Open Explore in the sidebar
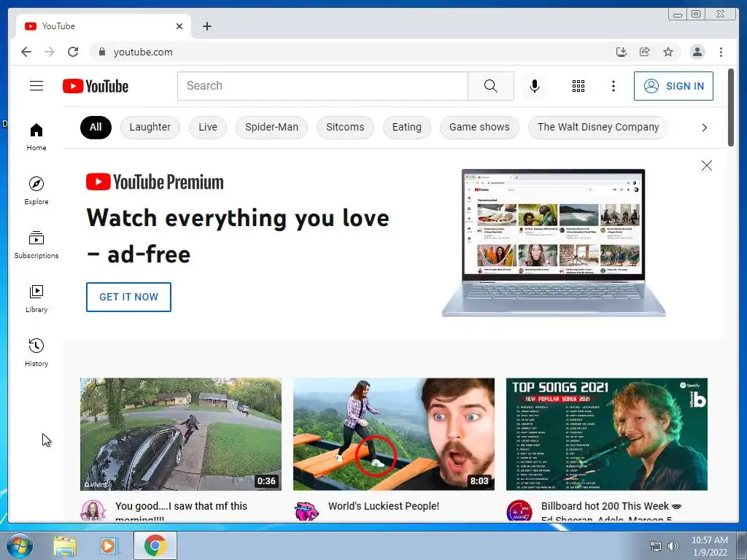This screenshot has height=560, width=747. click(36, 190)
